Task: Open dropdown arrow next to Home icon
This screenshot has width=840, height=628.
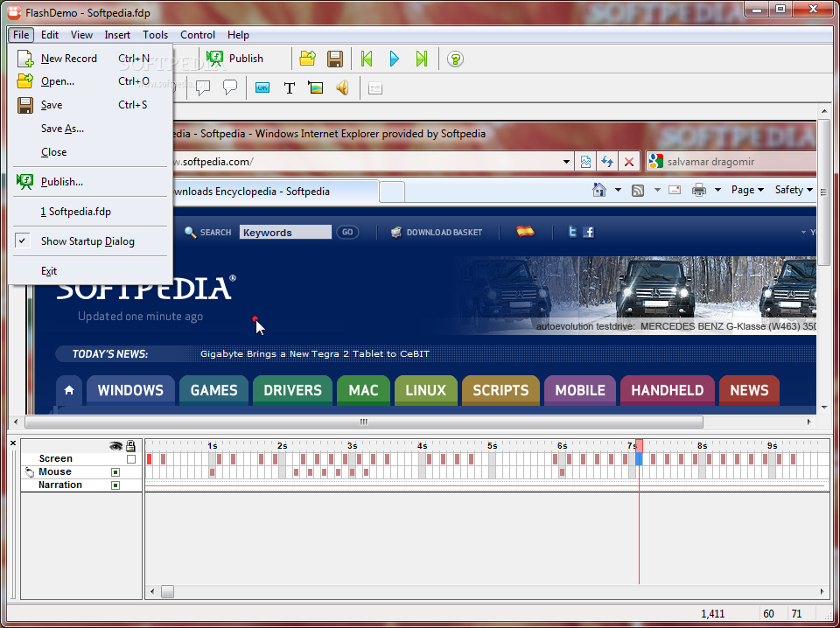Action: pyautogui.click(x=618, y=190)
